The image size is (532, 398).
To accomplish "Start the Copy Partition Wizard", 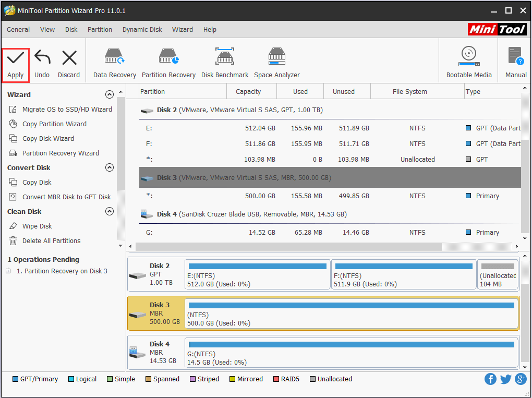I will (x=54, y=124).
